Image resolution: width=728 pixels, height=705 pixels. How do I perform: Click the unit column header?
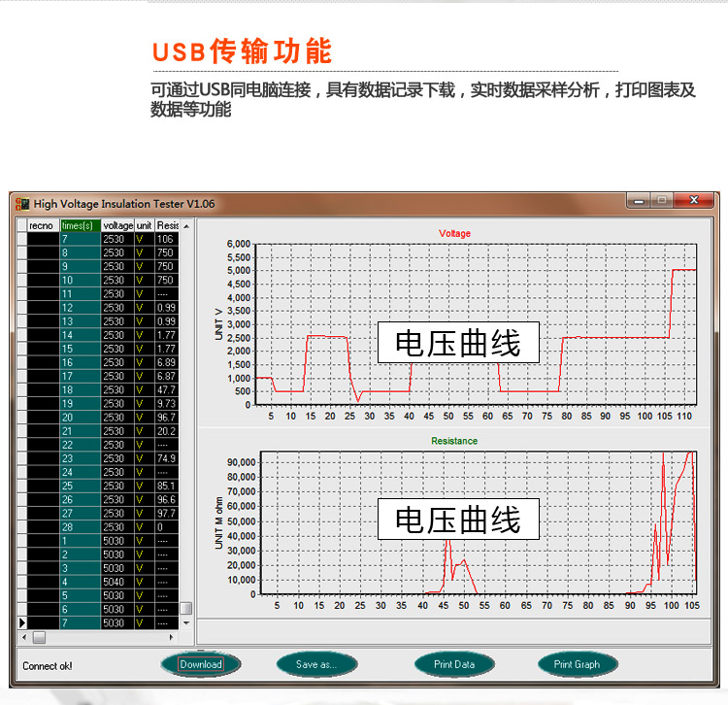[x=144, y=225]
